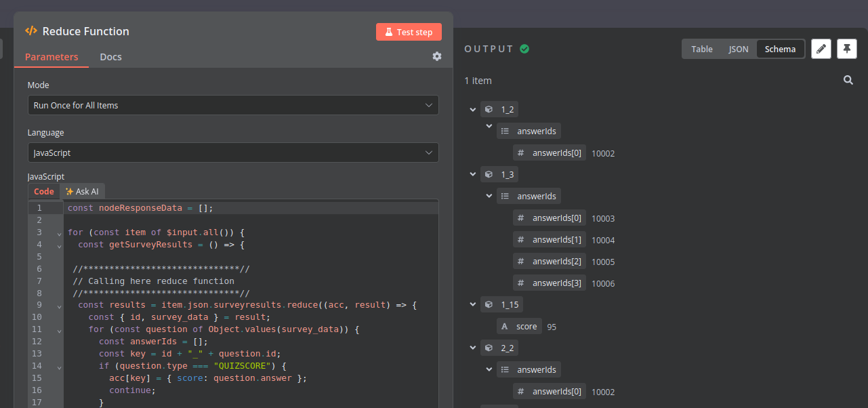
Task: Click the hash icon for answerIds[3]
Action: 520,283
